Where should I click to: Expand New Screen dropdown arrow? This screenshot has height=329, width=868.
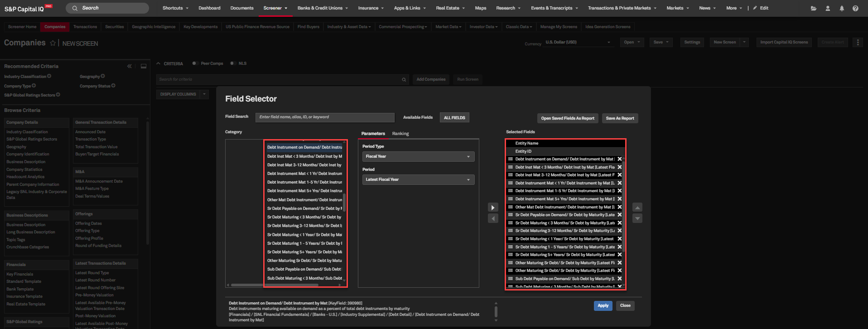click(744, 42)
